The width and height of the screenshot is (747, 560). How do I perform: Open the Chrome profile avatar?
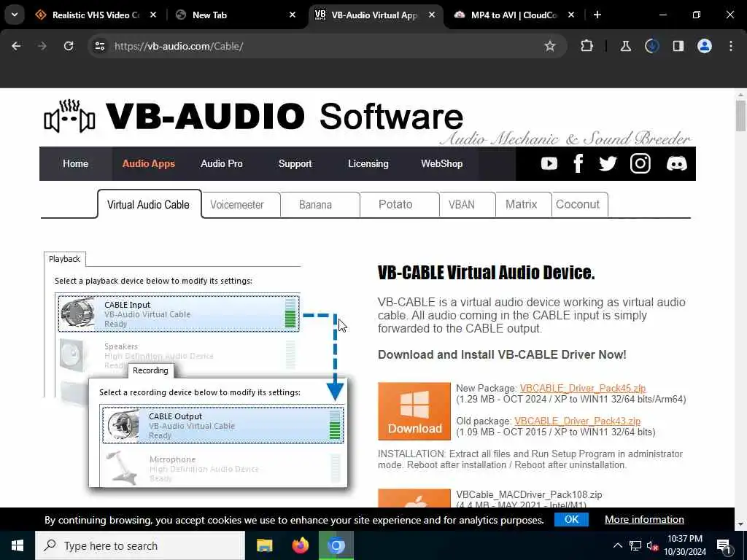coord(705,46)
